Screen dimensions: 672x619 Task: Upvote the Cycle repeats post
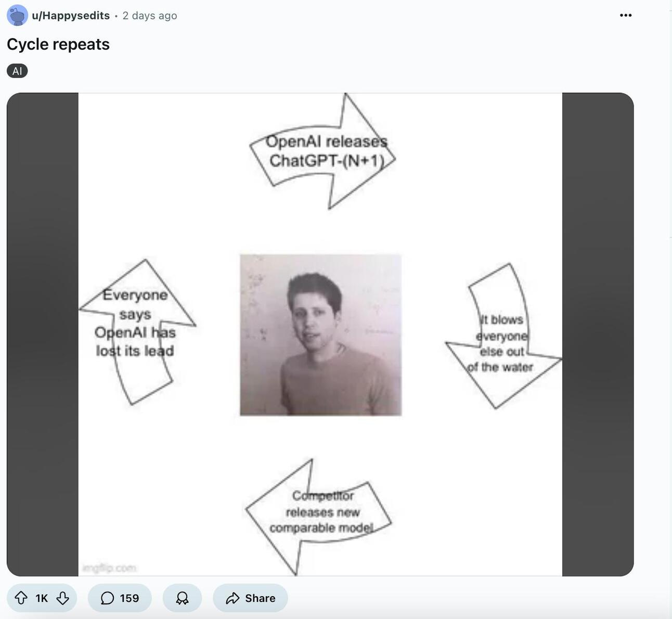[x=21, y=598]
